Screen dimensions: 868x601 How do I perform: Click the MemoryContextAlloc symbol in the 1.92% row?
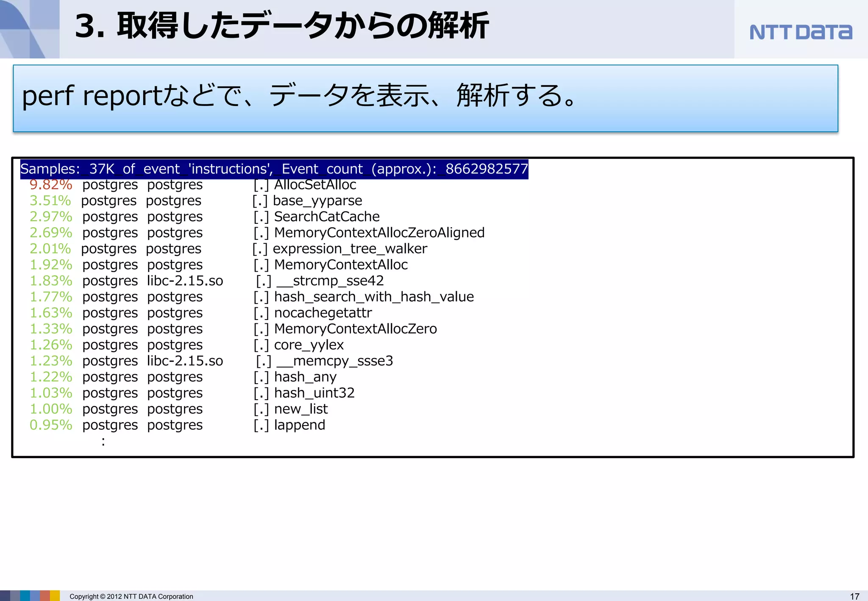point(341,265)
